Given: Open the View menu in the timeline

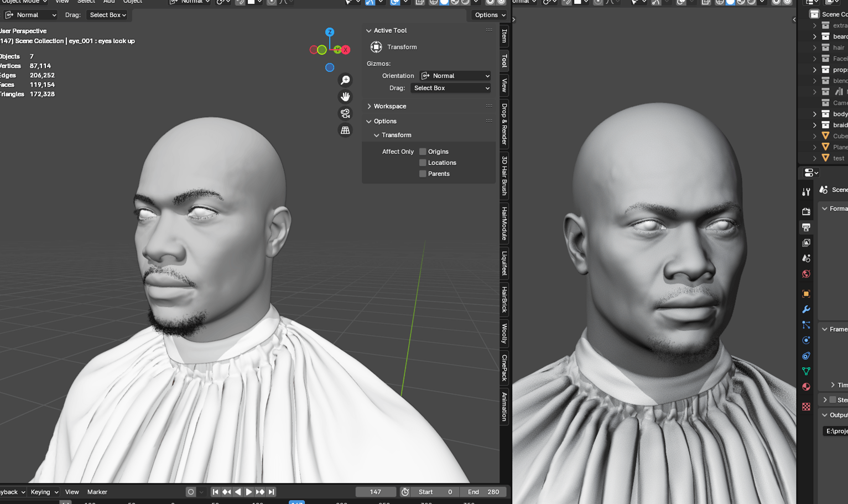Looking at the screenshot, I should (72, 491).
